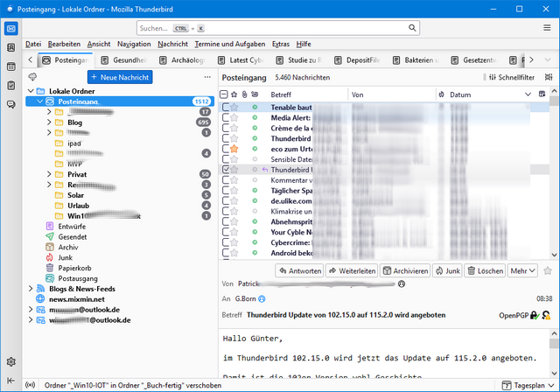Collapse Posteingang folder
Screen dimensions: 560x392
[x=40, y=101]
